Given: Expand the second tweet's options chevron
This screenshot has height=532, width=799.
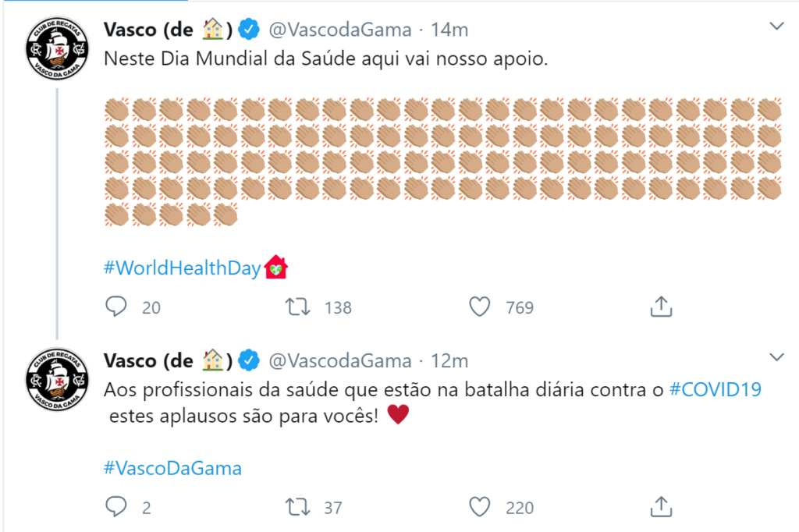Looking at the screenshot, I should coord(776,357).
